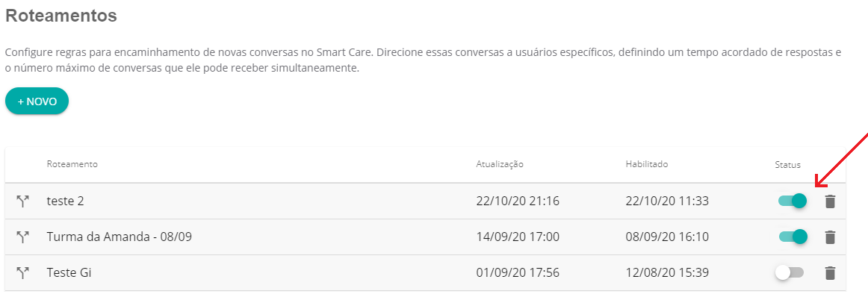Select the 08/09/20 16:10 enabled date
868x297 pixels.
pyautogui.click(x=667, y=237)
